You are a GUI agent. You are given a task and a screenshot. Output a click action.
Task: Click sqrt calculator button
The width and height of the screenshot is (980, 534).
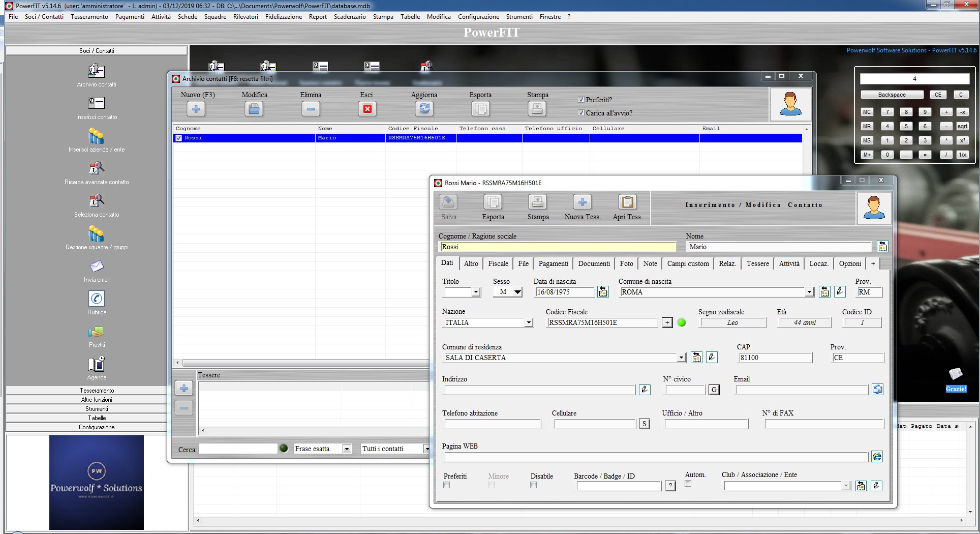coord(962,126)
